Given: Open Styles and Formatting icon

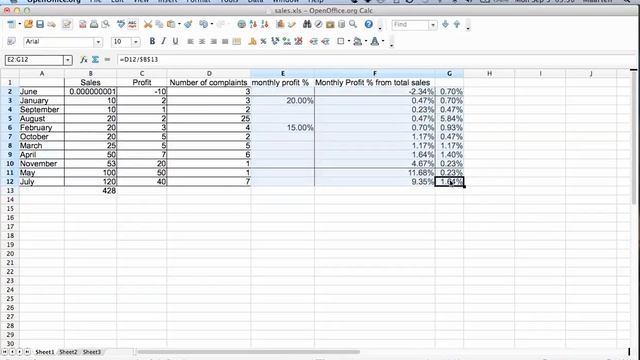Looking at the screenshot, I should pos(11,41).
